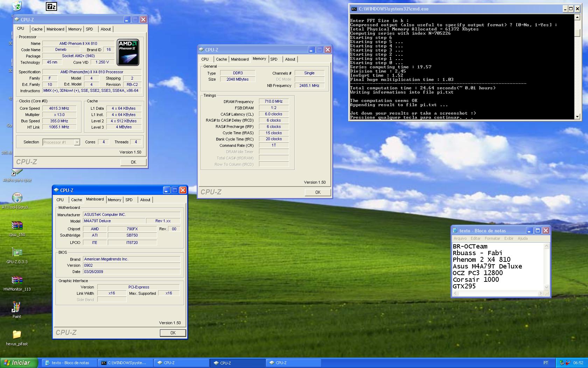The image size is (588, 368).
Task: Click the BIOS version 0902 field
Action: point(132,265)
